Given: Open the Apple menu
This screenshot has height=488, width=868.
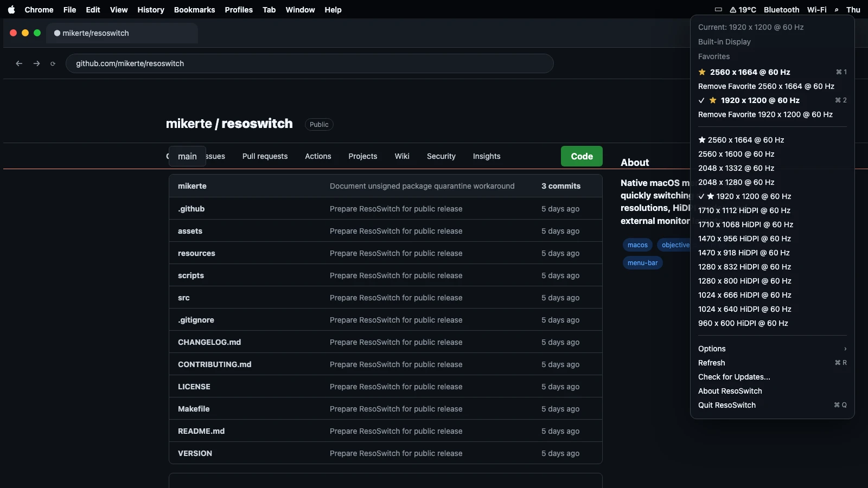Looking at the screenshot, I should coord(11,10).
